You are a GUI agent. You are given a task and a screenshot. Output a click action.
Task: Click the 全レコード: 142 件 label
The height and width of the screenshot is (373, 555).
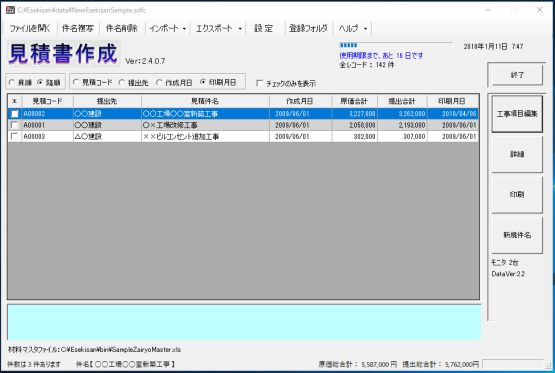[x=366, y=65]
